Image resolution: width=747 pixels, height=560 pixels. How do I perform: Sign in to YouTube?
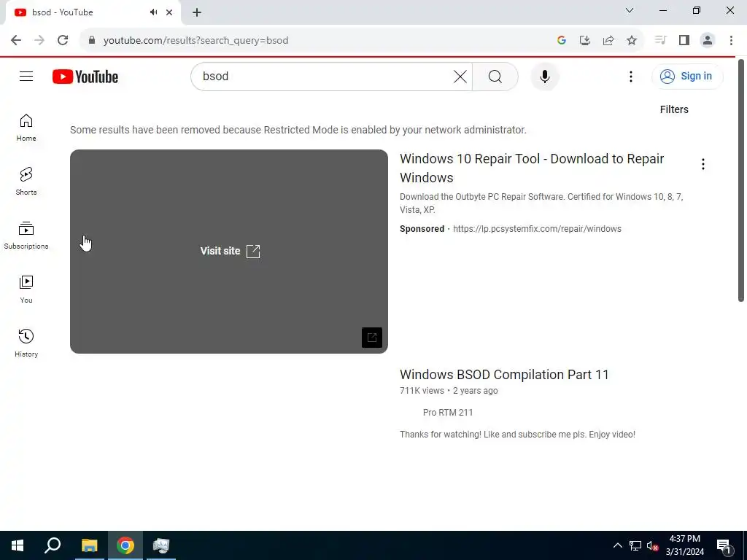tap(687, 76)
